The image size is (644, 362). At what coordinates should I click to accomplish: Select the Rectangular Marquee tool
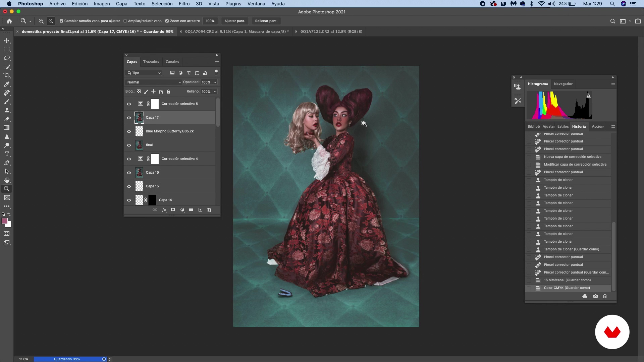tap(7, 49)
